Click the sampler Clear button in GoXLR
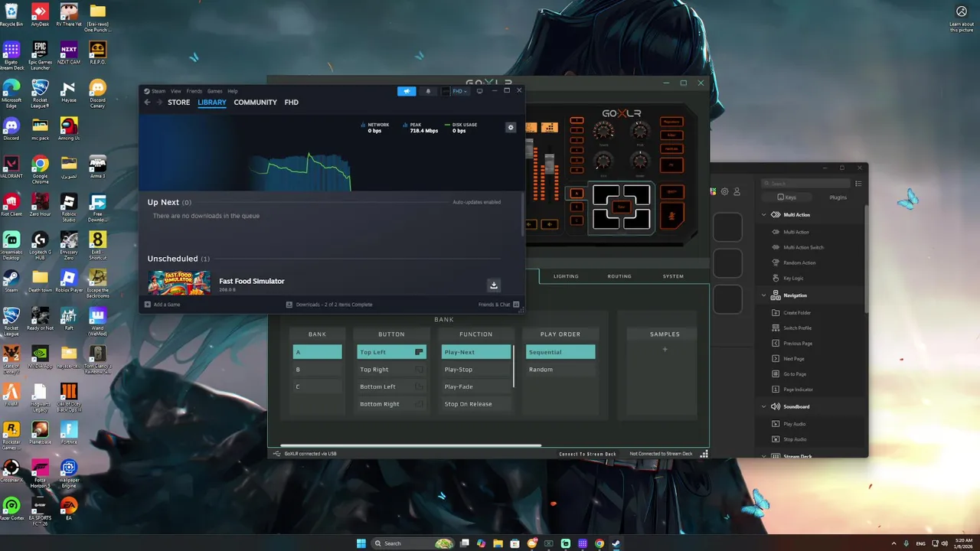This screenshot has width=980, height=551. pyautogui.click(x=622, y=207)
